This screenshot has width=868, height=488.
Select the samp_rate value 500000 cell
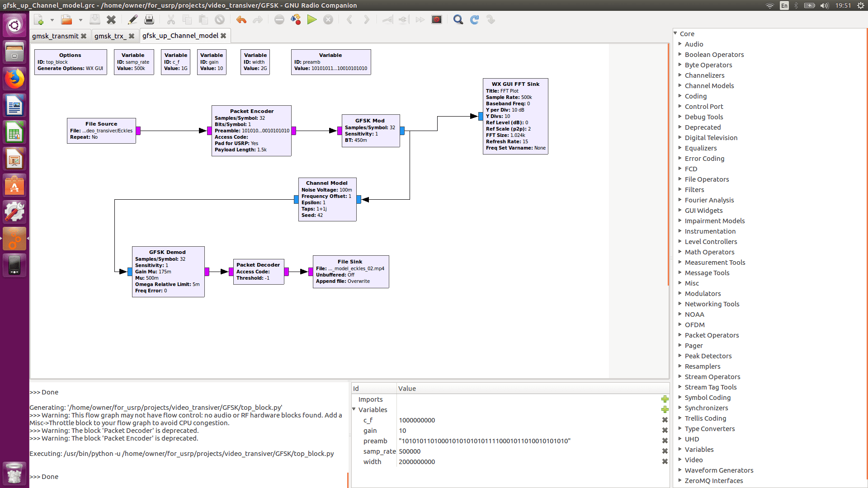528,451
